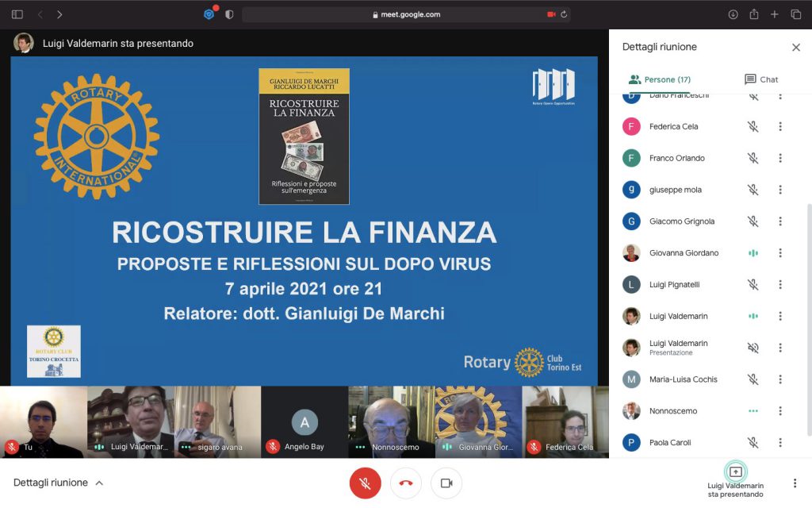
Task: Click Maria-Luisa Cochis's grey M avatar
Action: point(631,379)
